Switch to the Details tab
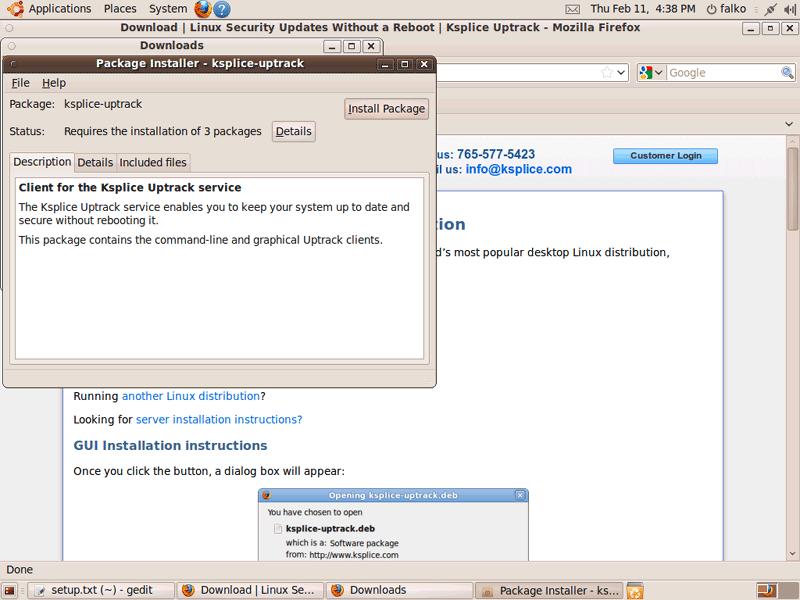The height and width of the screenshot is (600, 800). pos(95,162)
